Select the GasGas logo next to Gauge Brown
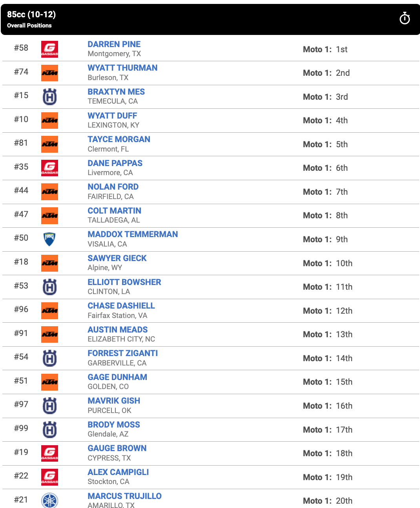The width and height of the screenshot is (420, 508). coord(49,453)
